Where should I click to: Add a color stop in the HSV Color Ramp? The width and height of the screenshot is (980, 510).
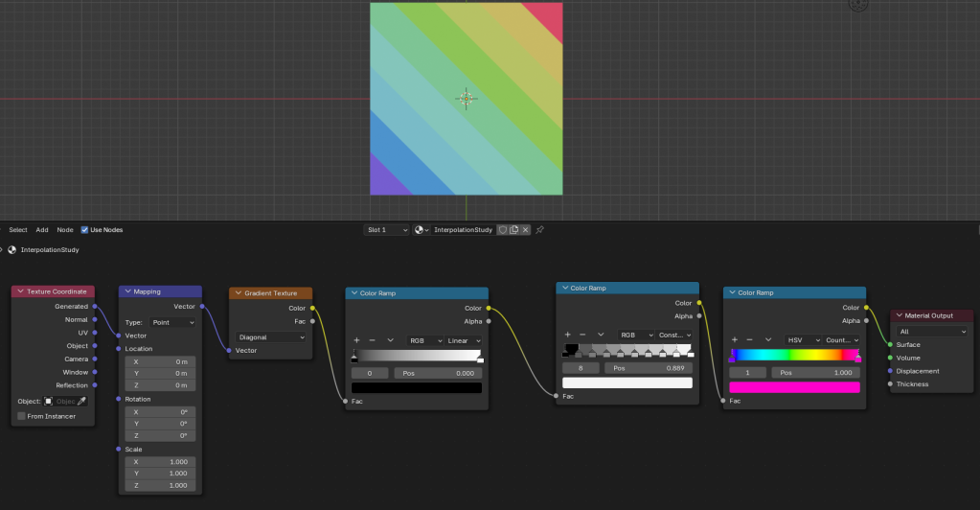pos(735,339)
